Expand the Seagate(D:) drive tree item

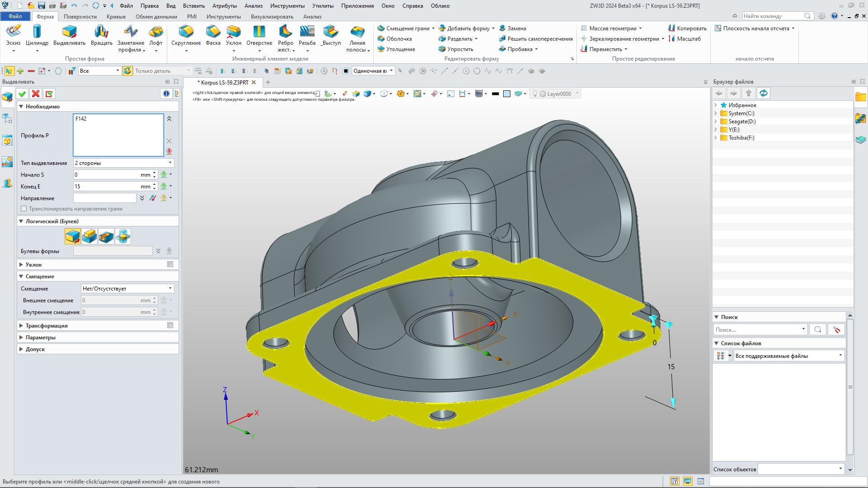click(x=716, y=122)
